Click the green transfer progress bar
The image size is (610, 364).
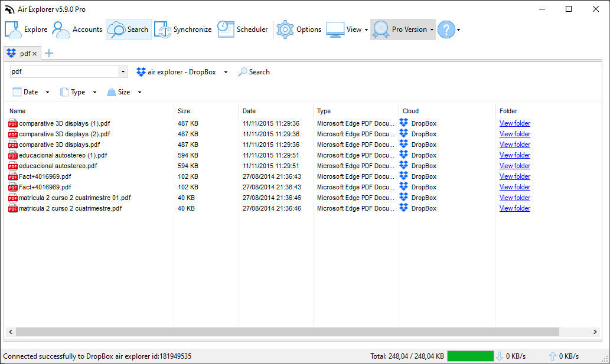tap(471, 356)
